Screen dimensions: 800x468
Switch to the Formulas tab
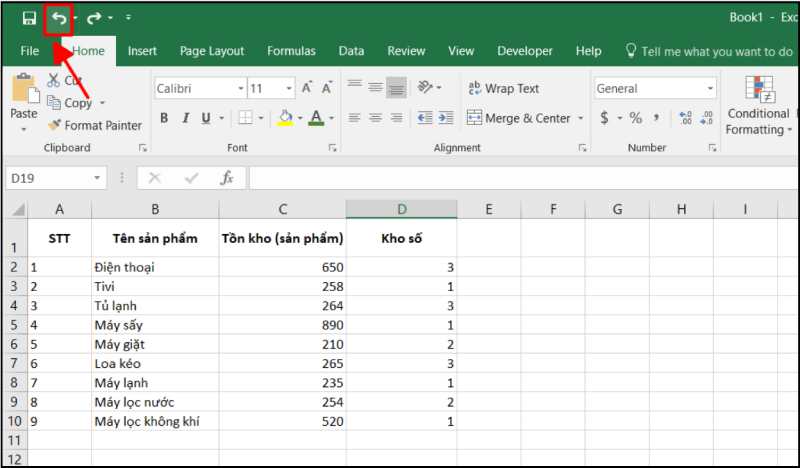click(291, 51)
